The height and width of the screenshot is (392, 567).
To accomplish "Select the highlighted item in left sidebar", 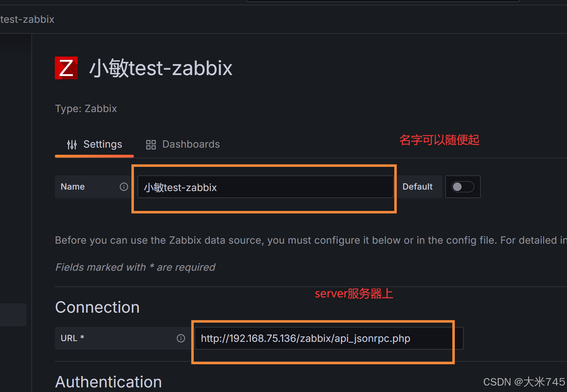I will coord(13,315).
